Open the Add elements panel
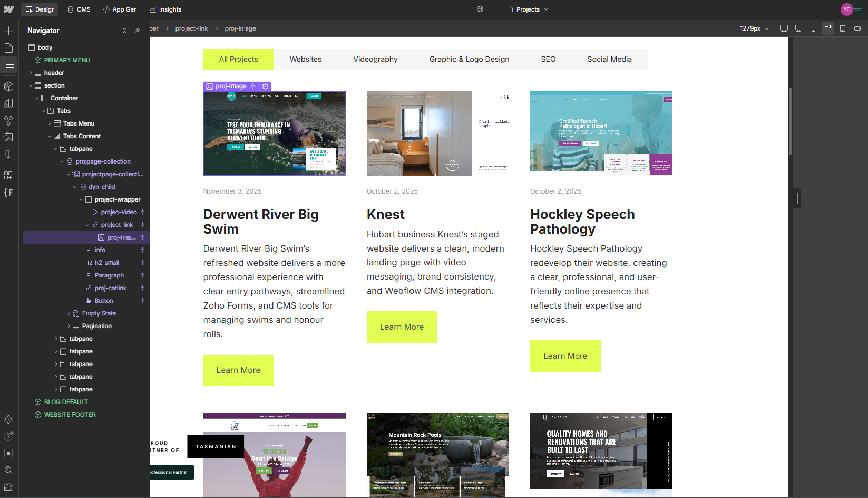Screen dimensions: 868x498 [x=8, y=31]
